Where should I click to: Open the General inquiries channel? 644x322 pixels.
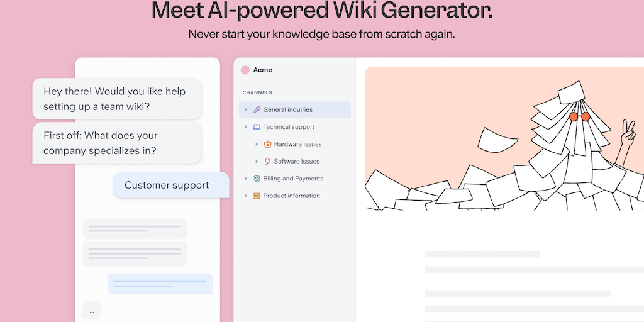tap(287, 110)
